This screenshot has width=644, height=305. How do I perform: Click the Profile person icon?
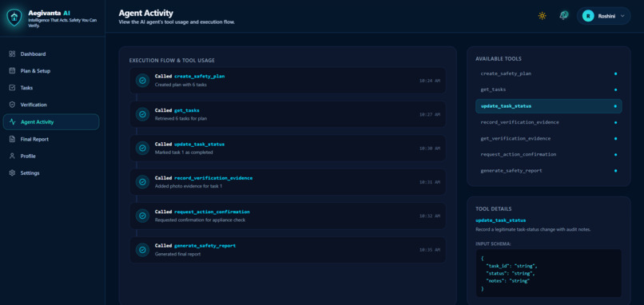(x=12, y=156)
